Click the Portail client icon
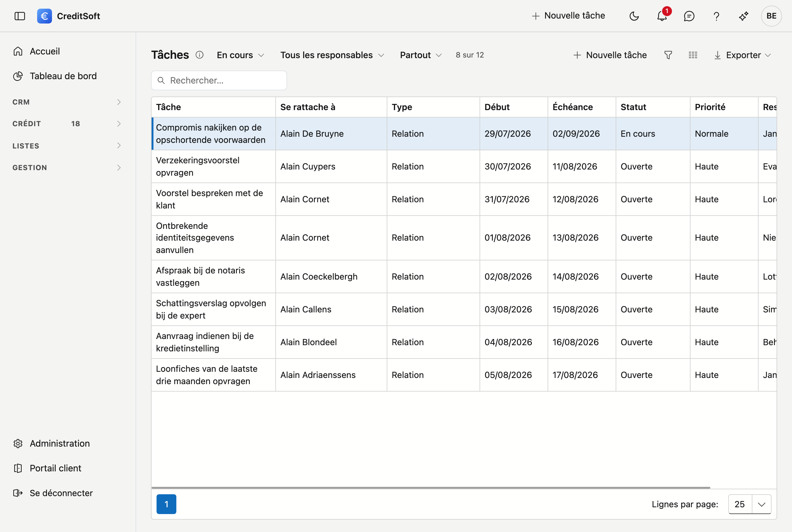Image resolution: width=792 pixels, height=532 pixels. 18,468
